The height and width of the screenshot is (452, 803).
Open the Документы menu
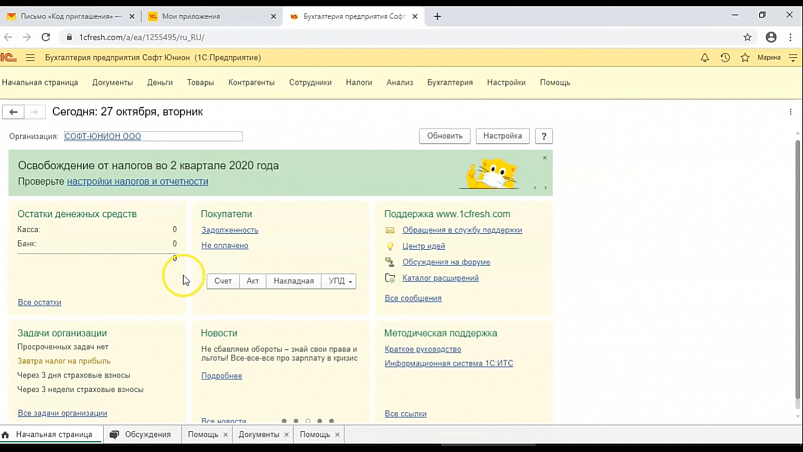112,82
